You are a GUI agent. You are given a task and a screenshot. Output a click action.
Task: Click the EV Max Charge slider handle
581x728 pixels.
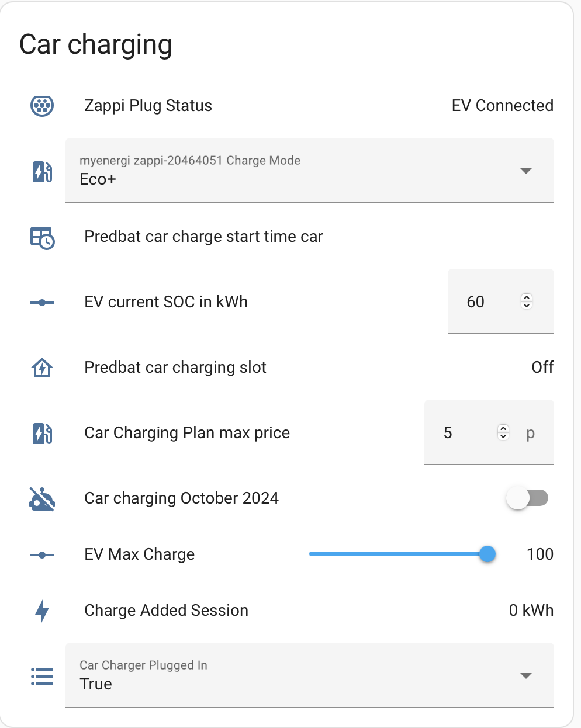click(487, 554)
